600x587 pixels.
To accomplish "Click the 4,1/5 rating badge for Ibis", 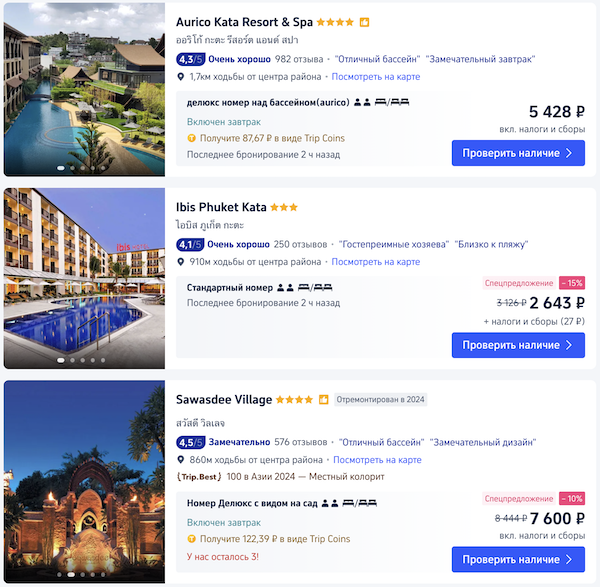I will (x=190, y=244).
